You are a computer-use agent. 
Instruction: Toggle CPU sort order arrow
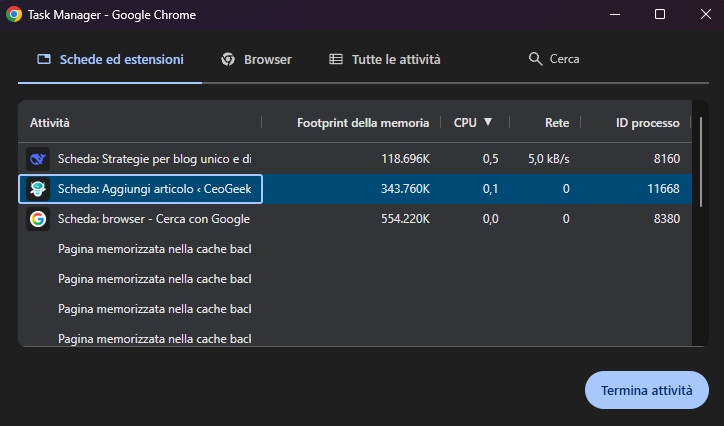tap(488, 122)
